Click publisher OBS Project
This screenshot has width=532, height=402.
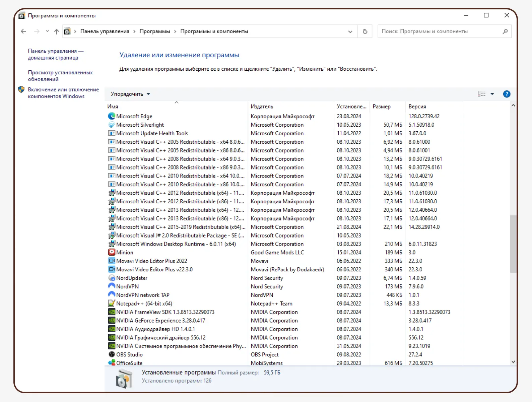pyautogui.click(x=265, y=354)
